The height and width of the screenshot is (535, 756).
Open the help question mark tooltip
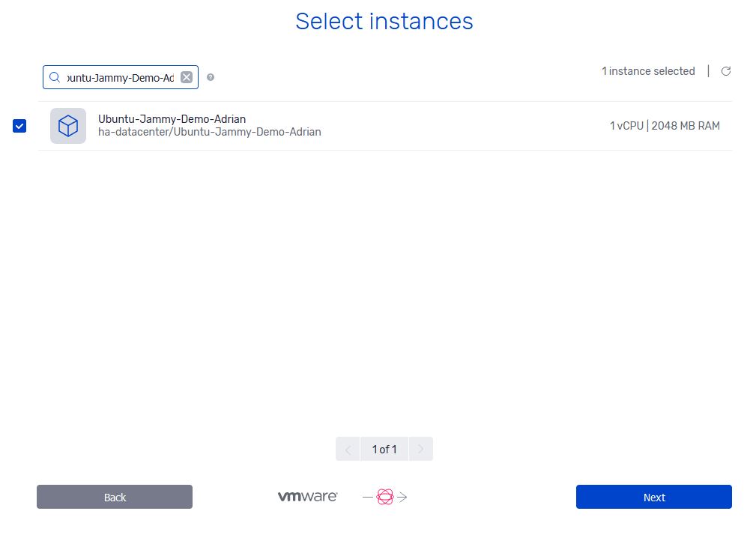tap(211, 77)
